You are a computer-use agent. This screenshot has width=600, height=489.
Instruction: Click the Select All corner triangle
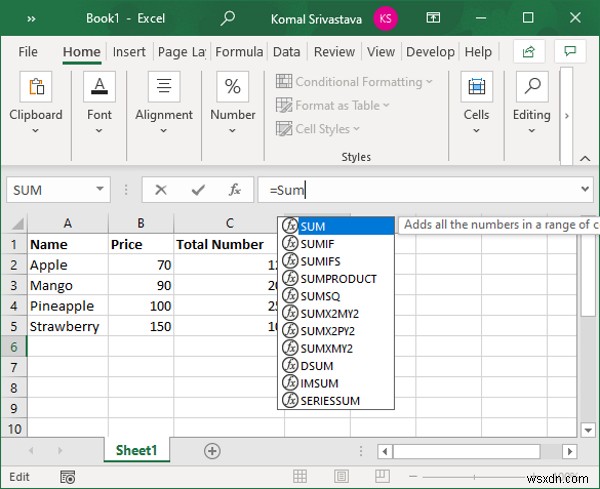pos(17,223)
